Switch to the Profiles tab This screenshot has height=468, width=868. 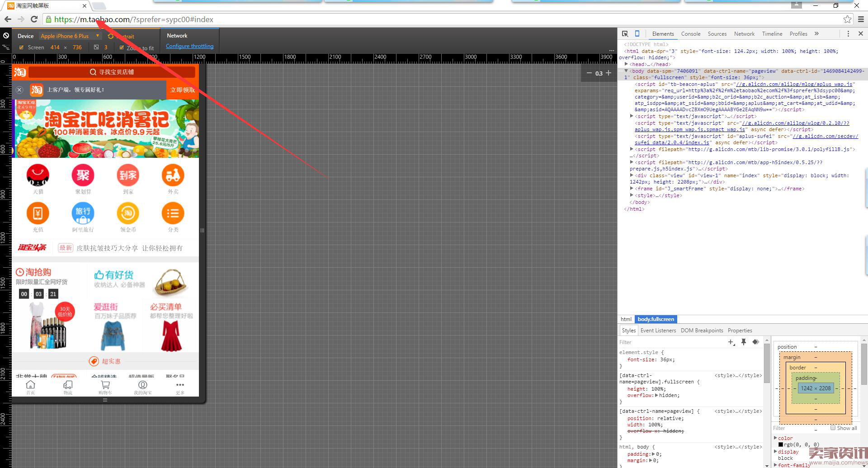(798, 34)
